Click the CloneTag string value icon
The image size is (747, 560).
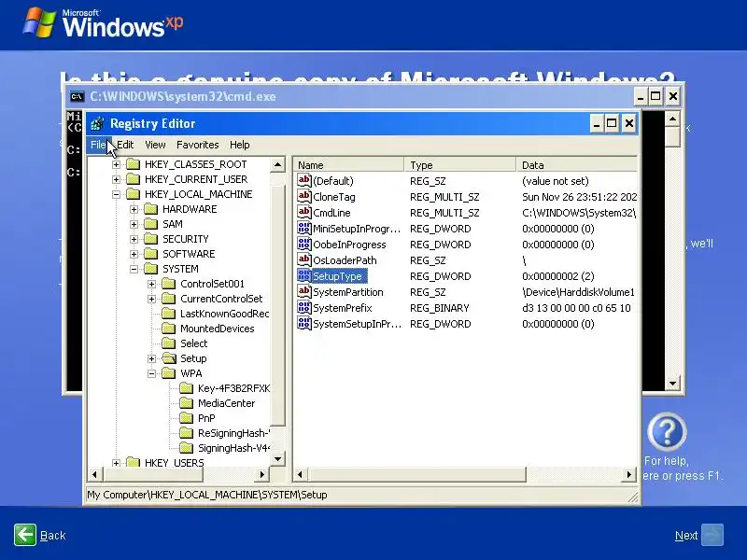304,196
